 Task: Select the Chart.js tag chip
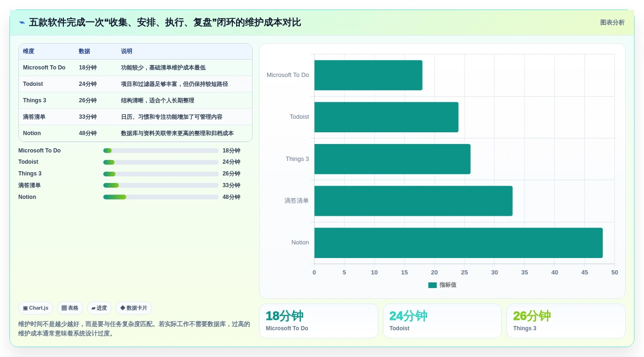pyautogui.click(x=36, y=308)
